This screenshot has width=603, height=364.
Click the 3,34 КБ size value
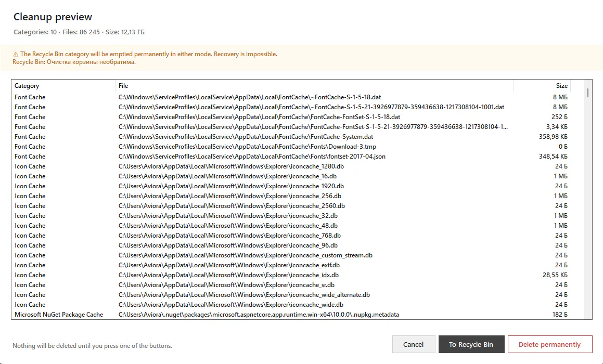click(557, 127)
